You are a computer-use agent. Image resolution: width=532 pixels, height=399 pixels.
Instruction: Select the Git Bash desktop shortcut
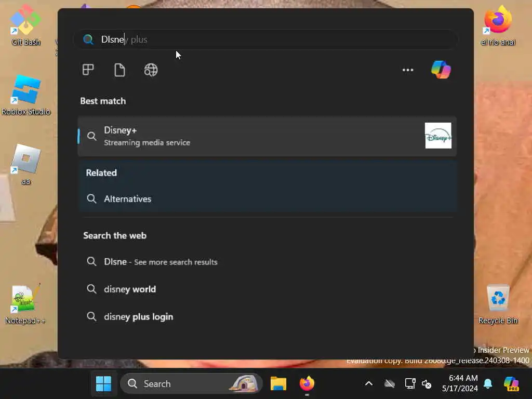point(26,26)
